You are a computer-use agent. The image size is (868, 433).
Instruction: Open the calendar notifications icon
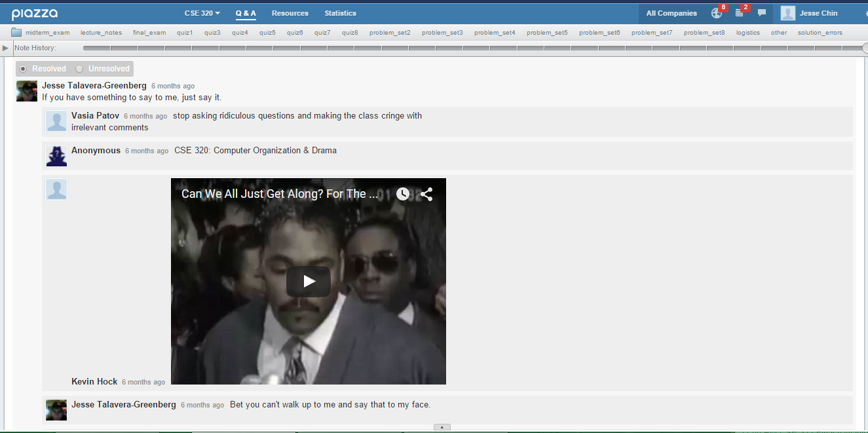[x=740, y=13]
